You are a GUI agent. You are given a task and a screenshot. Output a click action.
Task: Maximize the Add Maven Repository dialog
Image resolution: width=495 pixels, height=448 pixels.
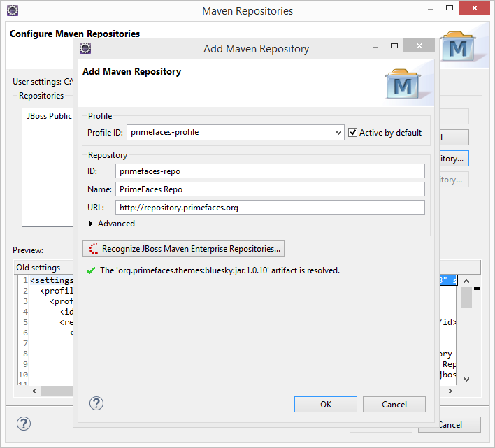pos(394,45)
